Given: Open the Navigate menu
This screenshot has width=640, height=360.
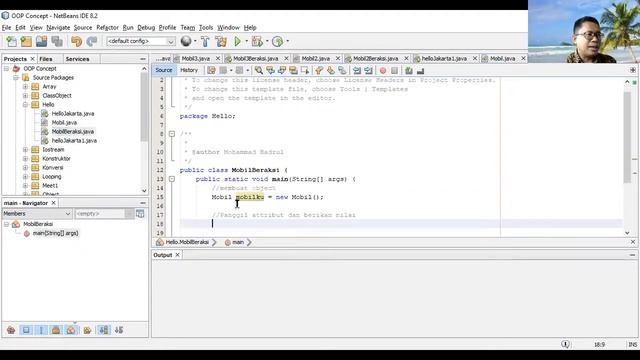Looking at the screenshot, I should 58,27.
